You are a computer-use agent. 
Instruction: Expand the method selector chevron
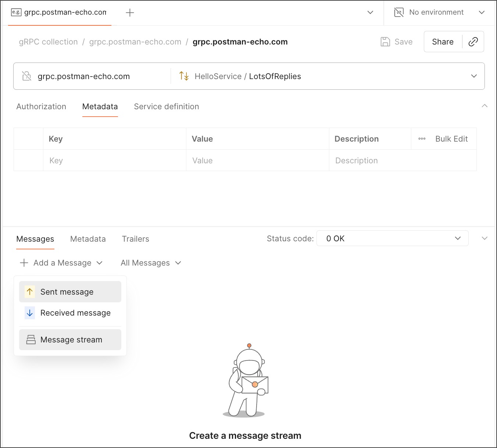(474, 76)
